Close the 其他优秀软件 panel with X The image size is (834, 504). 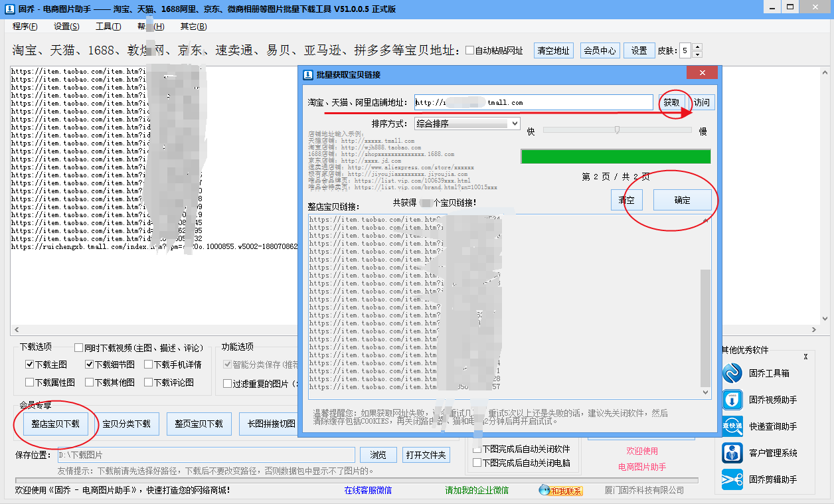coord(805,357)
